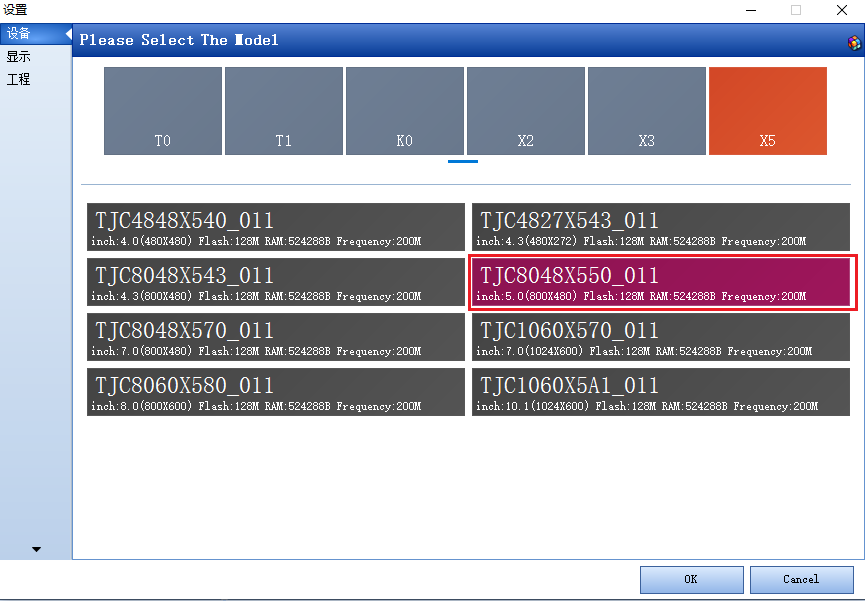This screenshot has height=601, width=865.
Task: Click the Cancel button
Action: [x=801, y=579]
